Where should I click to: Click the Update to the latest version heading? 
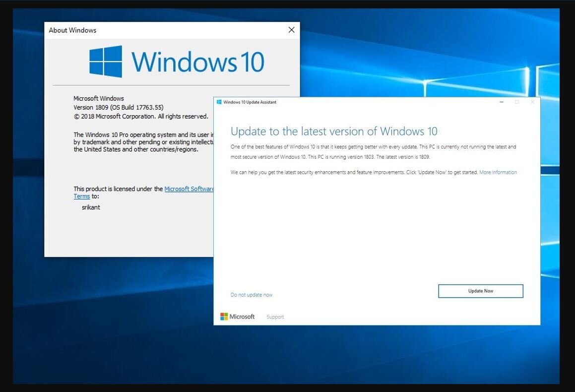coord(334,131)
